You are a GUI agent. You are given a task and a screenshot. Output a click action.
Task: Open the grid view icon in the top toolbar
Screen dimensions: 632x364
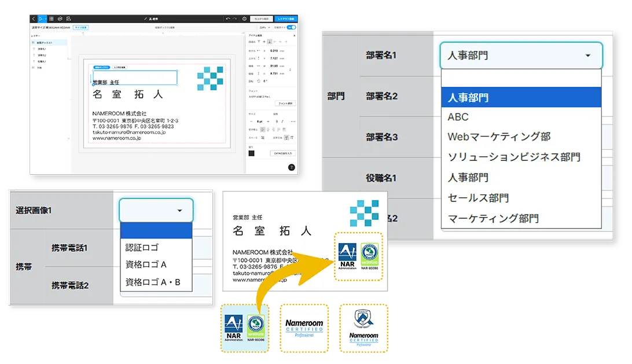[52, 19]
